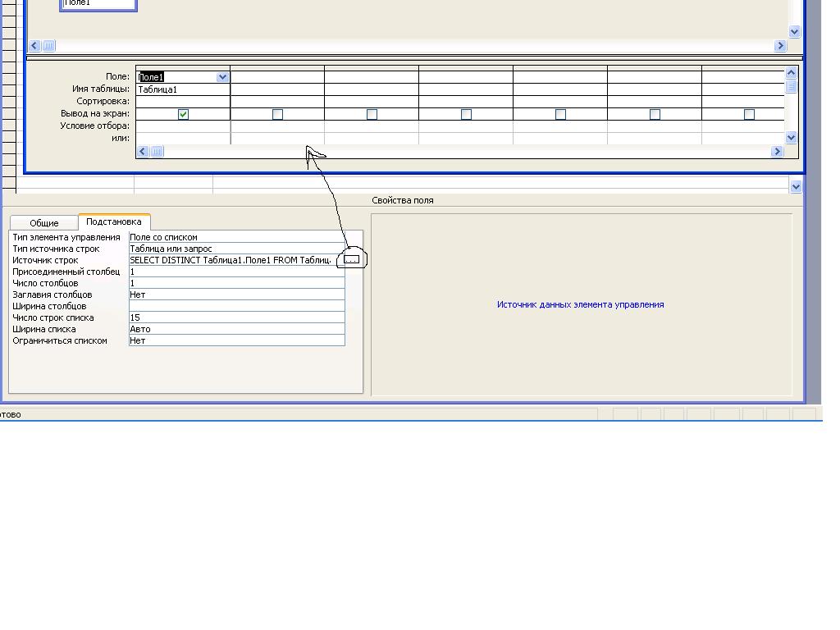The height and width of the screenshot is (630, 840).
Task: Click the query grid horizontal scroll thumb
Action: (157, 152)
